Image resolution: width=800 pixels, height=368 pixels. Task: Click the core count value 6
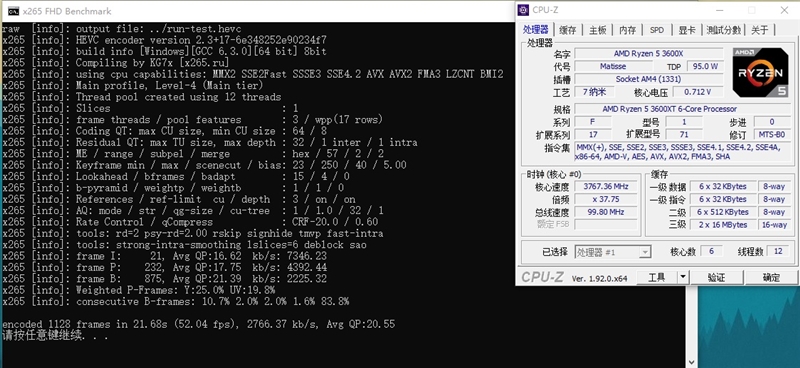pyautogui.click(x=711, y=251)
